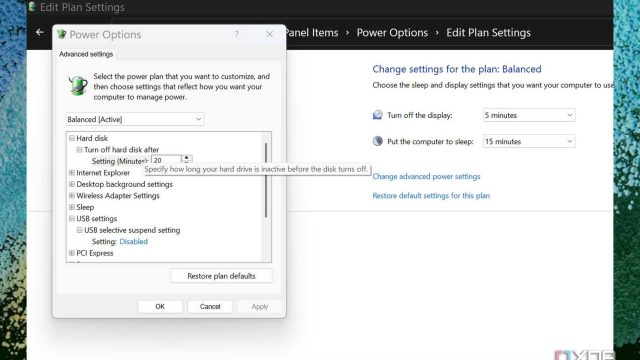Click the minutes value field showing 20
Screen dimensions: 640x360
[166, 160]
